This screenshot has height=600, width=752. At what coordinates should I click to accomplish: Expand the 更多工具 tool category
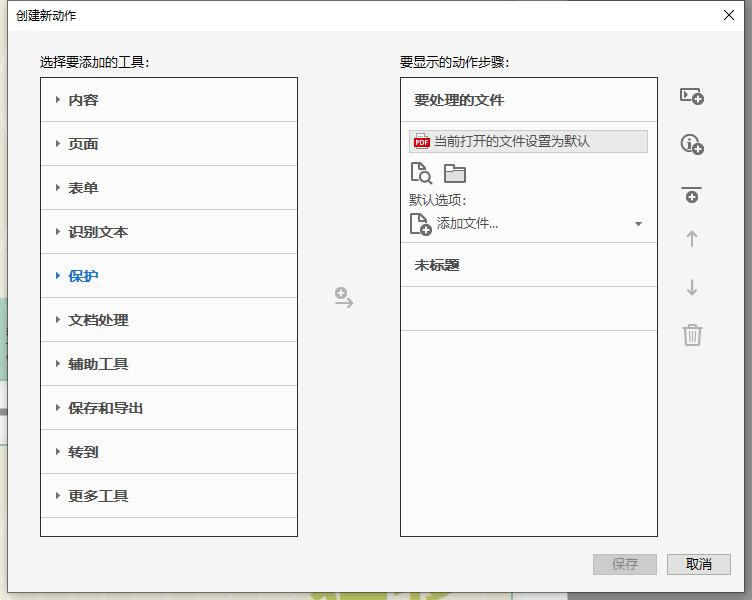pos(169,496)
